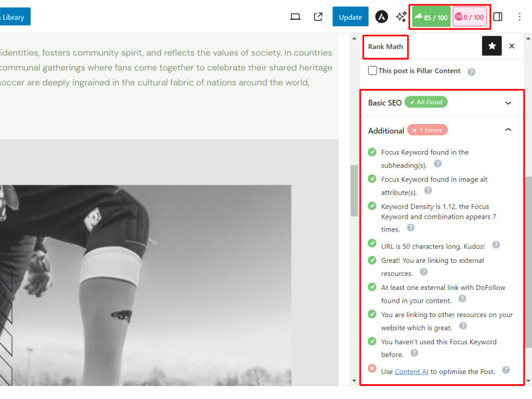Open help for internal linking item

(x=463, y=326)
